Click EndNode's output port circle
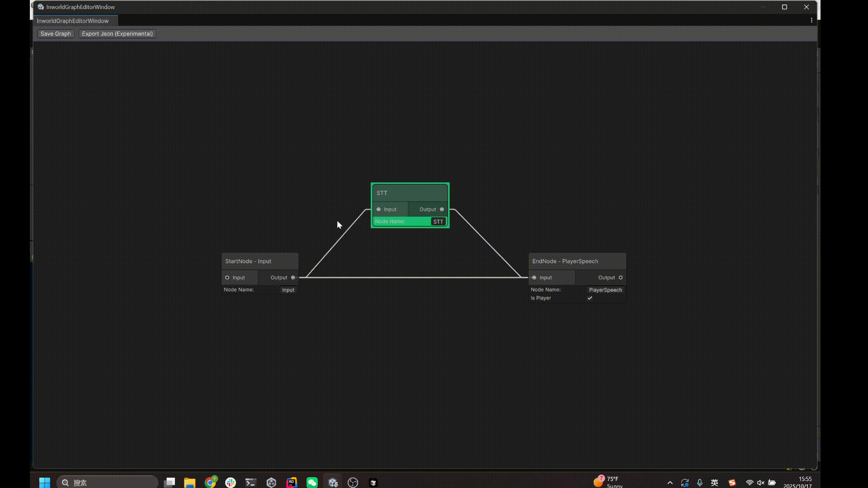868x488 pixels. pyautogui.click(x=621, y=277)
